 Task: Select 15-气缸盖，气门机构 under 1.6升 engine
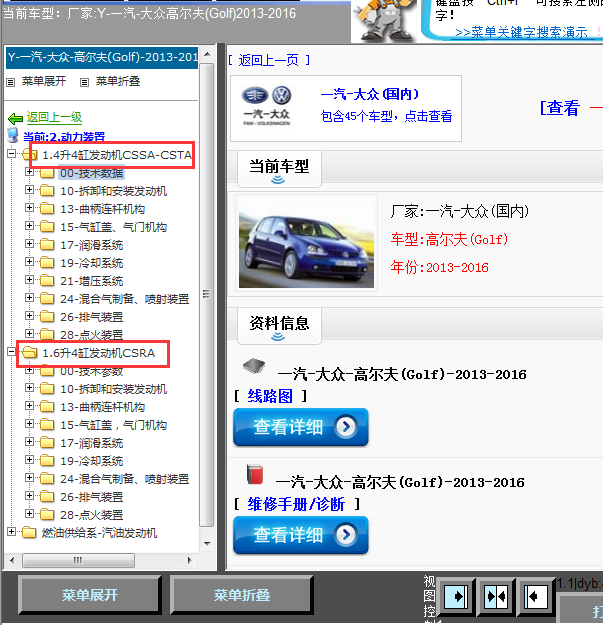pyautogui.click(x=113, y=425)
